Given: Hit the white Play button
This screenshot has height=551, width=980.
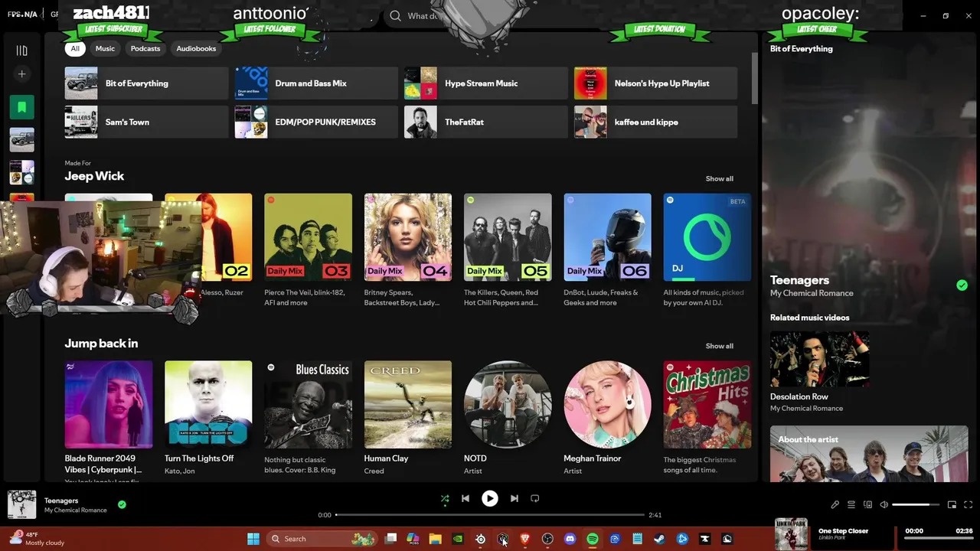Looking at the screenshot, I should pos(489,498).
